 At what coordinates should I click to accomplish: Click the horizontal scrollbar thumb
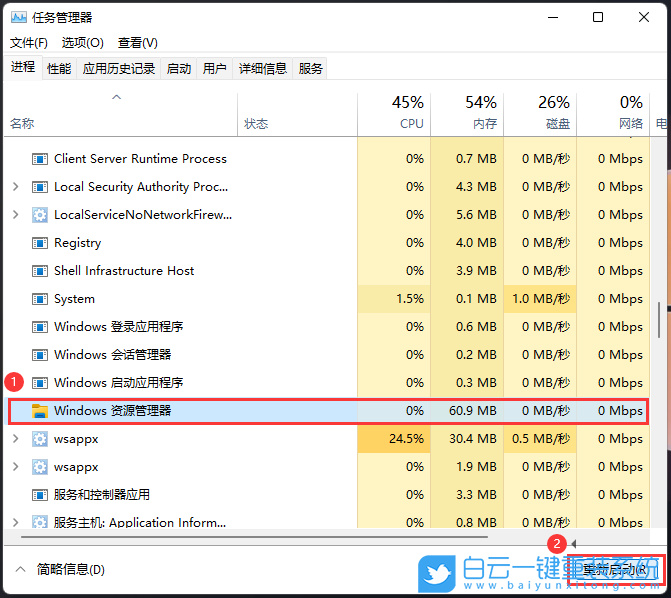[x=254, y=536]
